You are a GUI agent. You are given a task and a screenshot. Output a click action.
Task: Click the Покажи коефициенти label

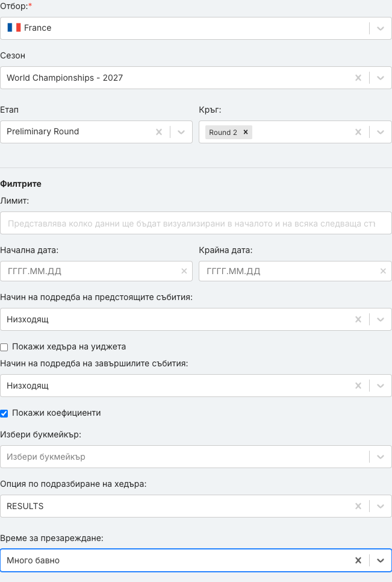pyautogui.click(x=57, y=413)
